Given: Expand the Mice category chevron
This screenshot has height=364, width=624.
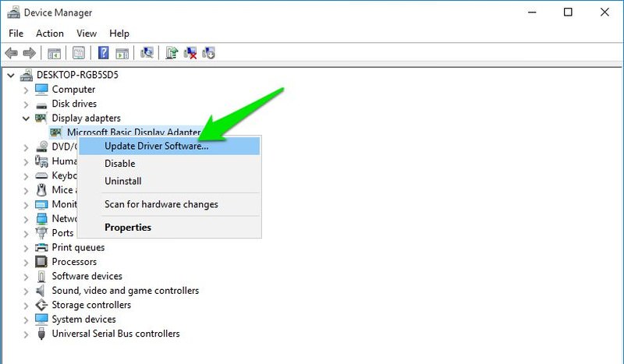Looking at the screenshot, I should [26, 190].
